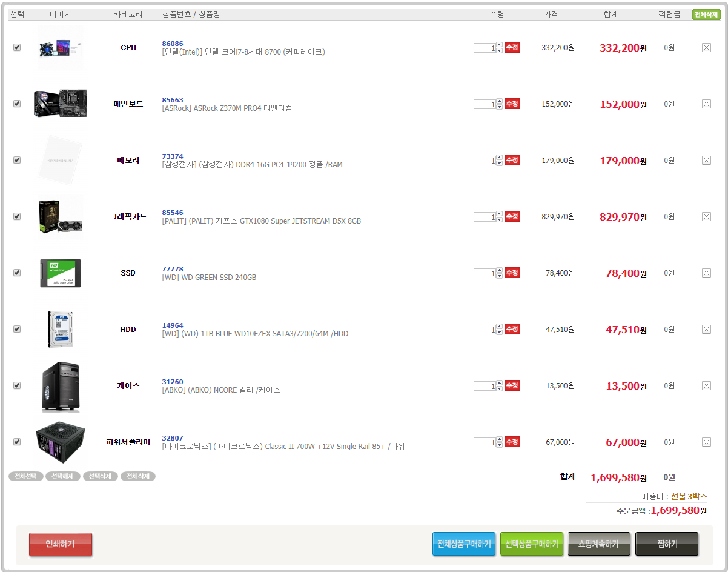The image size is (728, 572).
Task: Remove the HDD row using X icon
Action: (706, 329)
